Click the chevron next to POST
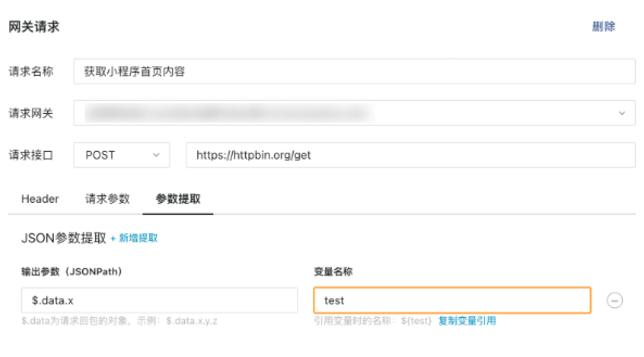The image size is (644, 357). (156, 155)
